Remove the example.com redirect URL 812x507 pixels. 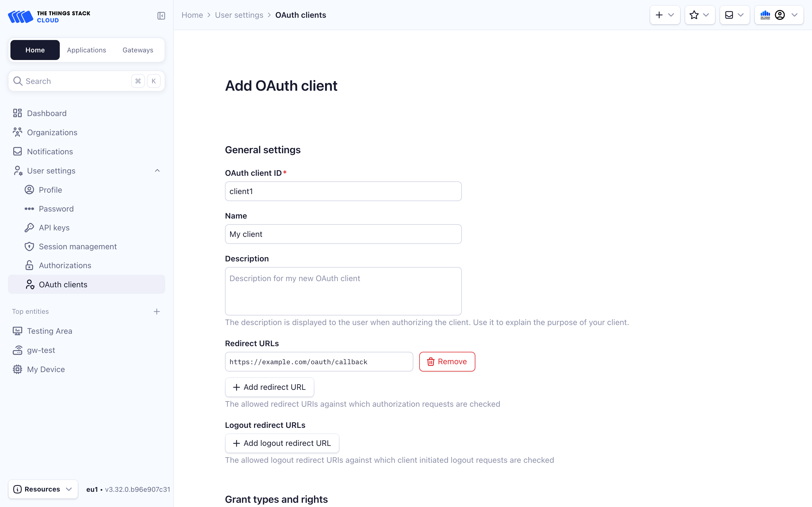coord(447,361)
